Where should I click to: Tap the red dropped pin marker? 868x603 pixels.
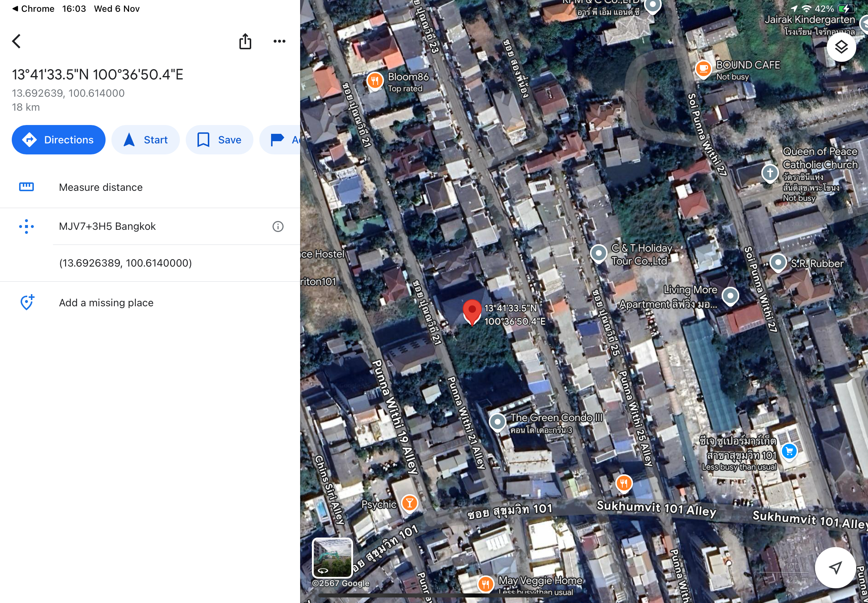click(472, 311)
